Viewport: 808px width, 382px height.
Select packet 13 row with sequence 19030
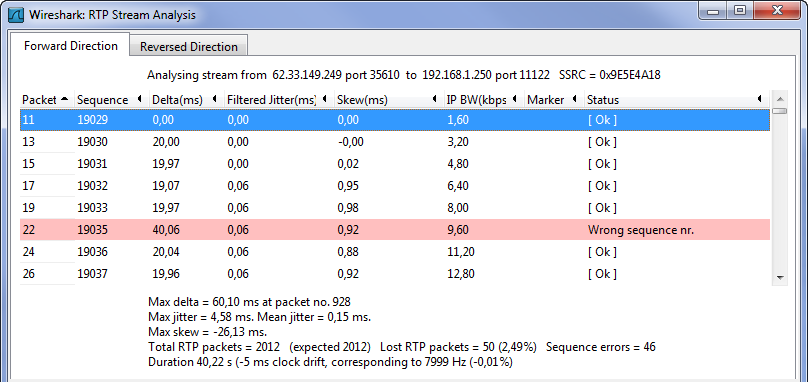tap(395, 142)
